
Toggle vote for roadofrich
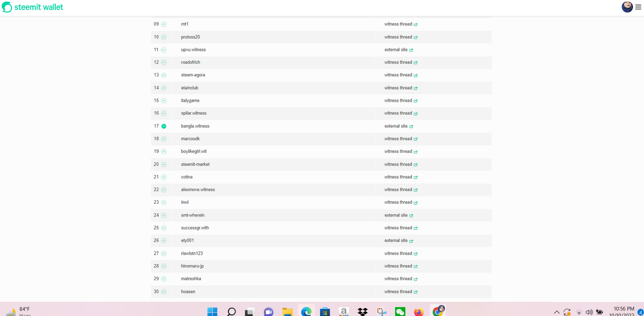(x=164, y=62)
